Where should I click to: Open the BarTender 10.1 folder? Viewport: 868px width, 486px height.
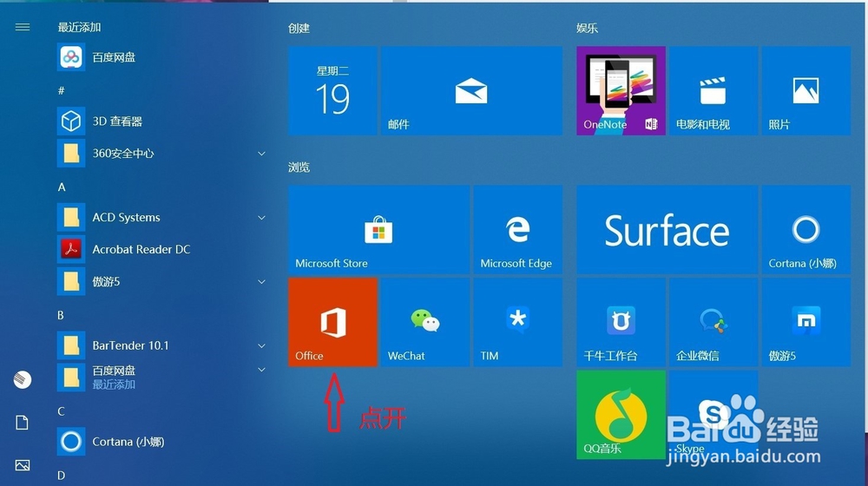point(161,345)
